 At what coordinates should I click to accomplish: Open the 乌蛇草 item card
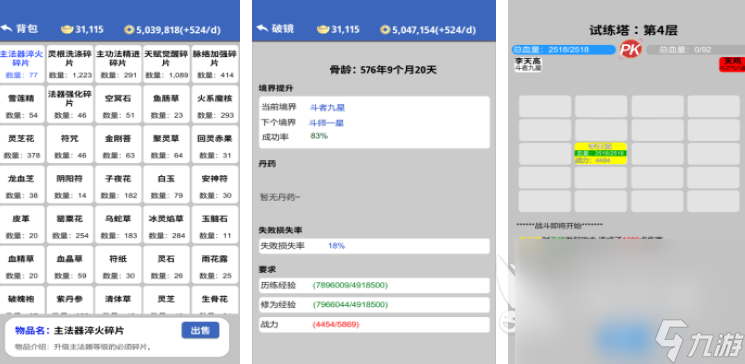pos(118,224)
